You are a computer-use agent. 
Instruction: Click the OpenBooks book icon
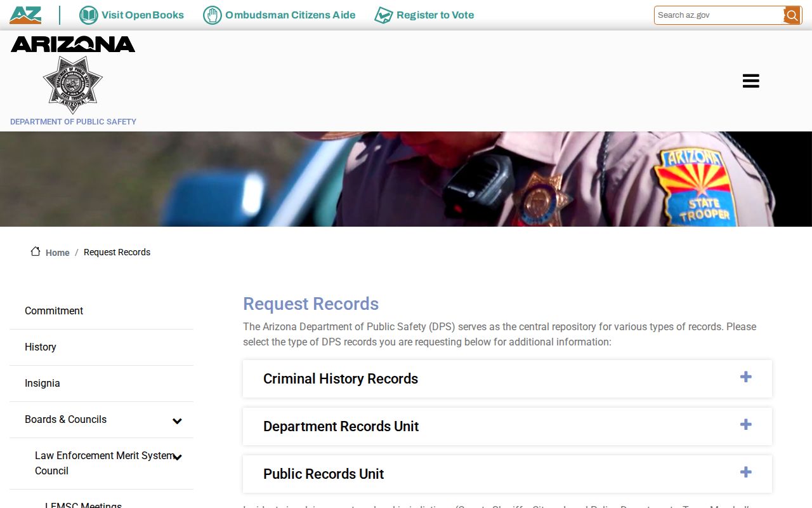(x=88, y=15)
